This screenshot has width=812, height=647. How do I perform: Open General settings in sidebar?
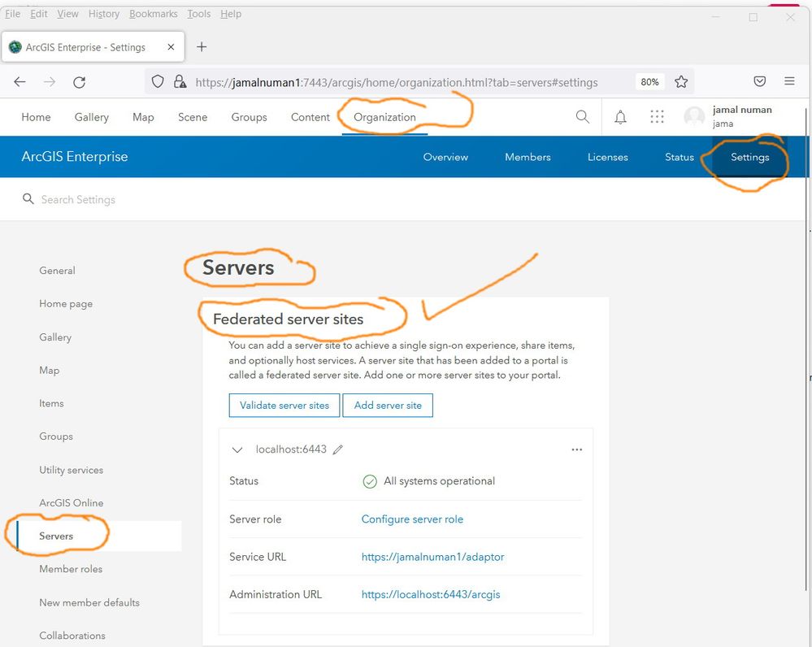click(x=57, y=271)
